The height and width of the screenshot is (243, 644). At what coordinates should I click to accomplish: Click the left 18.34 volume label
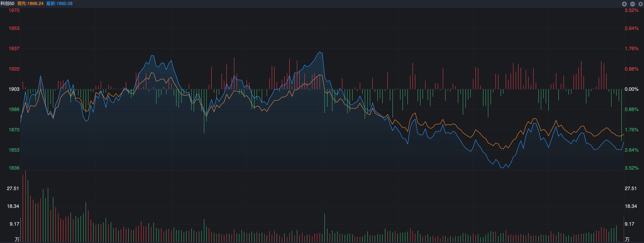coord(13,206)
